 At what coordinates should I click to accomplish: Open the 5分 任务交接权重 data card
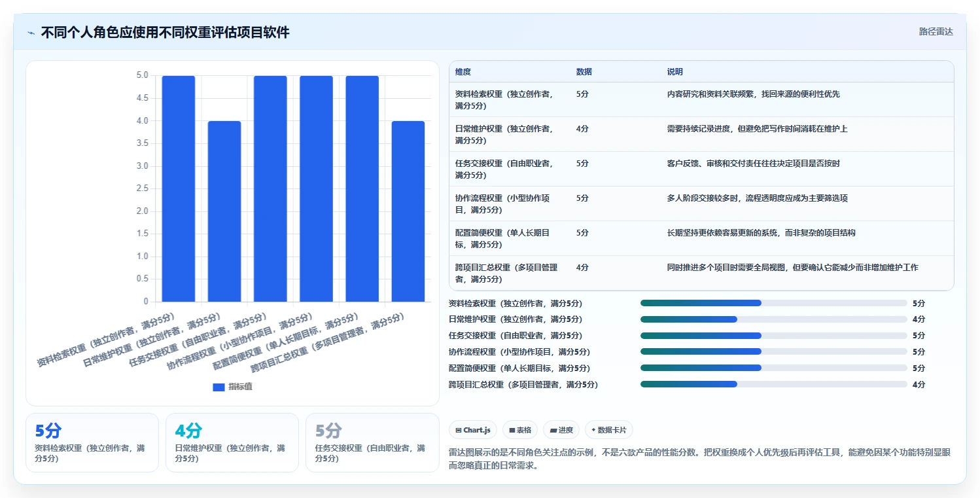372,442
